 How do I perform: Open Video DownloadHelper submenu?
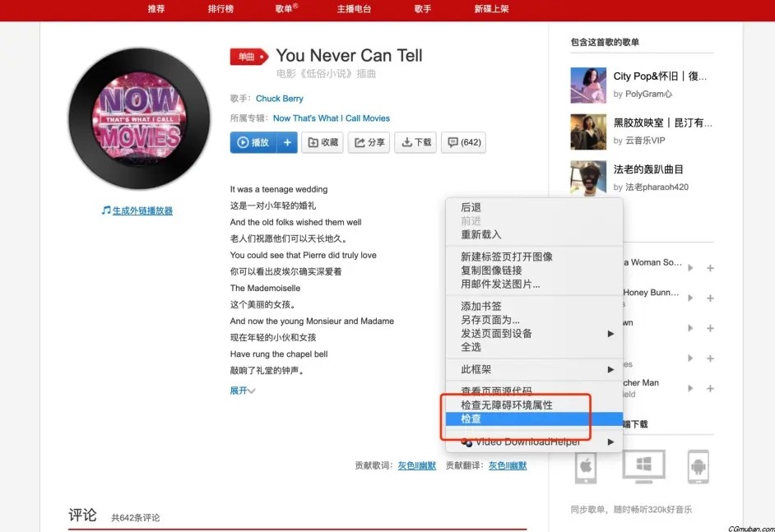(534, 442)
